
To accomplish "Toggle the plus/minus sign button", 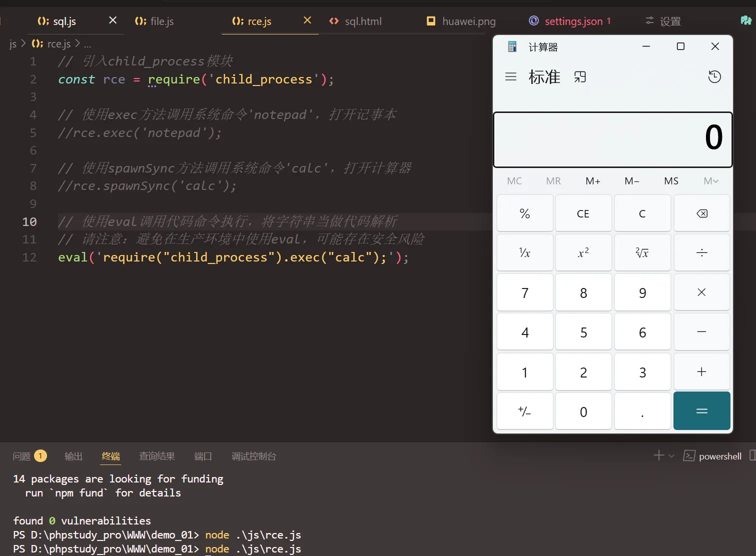I will pyautogui.click(x=525, y=411).
